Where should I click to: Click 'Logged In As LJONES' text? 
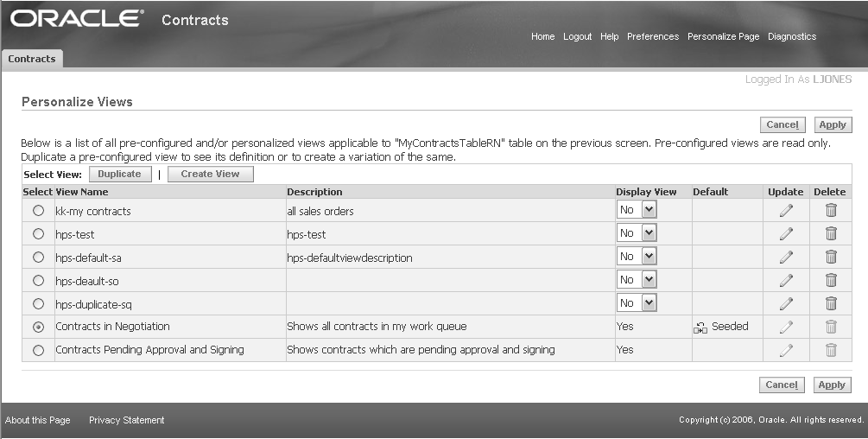point(798,80)
